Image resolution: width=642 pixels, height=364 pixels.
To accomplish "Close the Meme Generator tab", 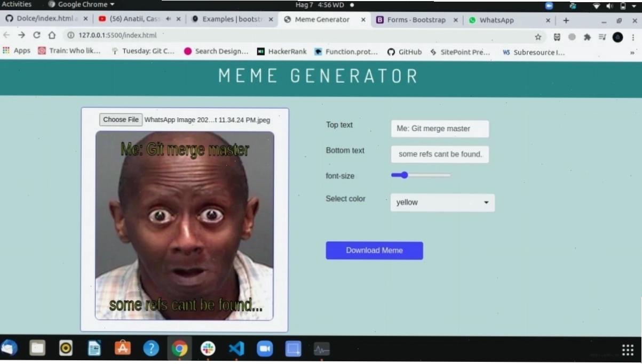I will click(363, 20).
